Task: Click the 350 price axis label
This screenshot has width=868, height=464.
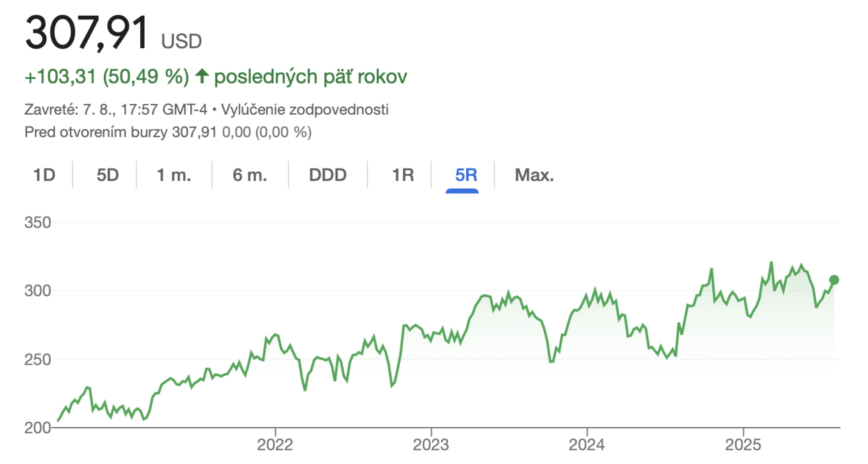Action: click(38, 222)
